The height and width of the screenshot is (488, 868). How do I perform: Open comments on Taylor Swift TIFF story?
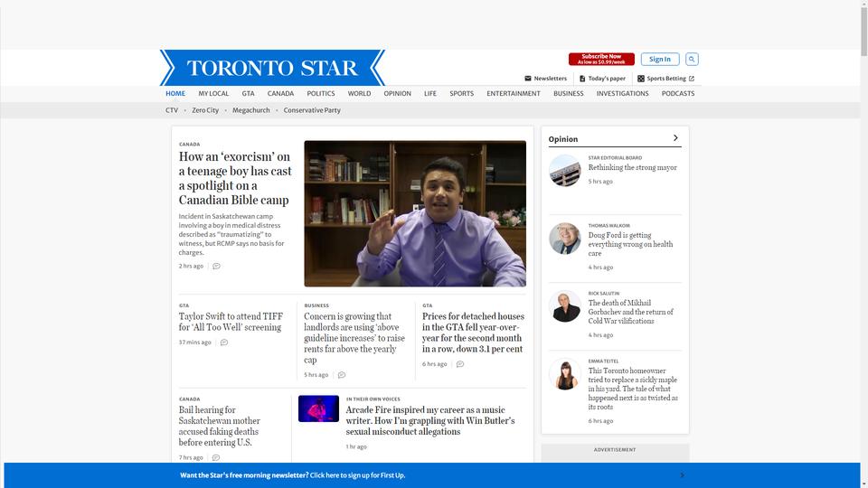coord(224,343)
